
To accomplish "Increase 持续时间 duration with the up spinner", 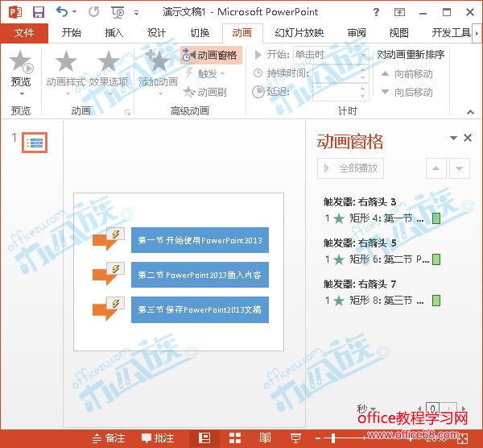I will (362, 69).
